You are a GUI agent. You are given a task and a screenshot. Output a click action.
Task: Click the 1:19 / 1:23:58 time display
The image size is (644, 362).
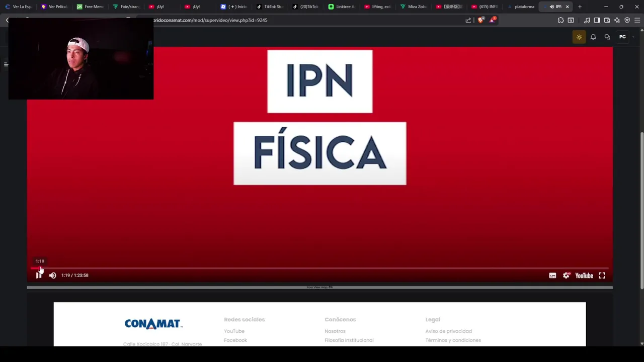[x=75, y=276]
